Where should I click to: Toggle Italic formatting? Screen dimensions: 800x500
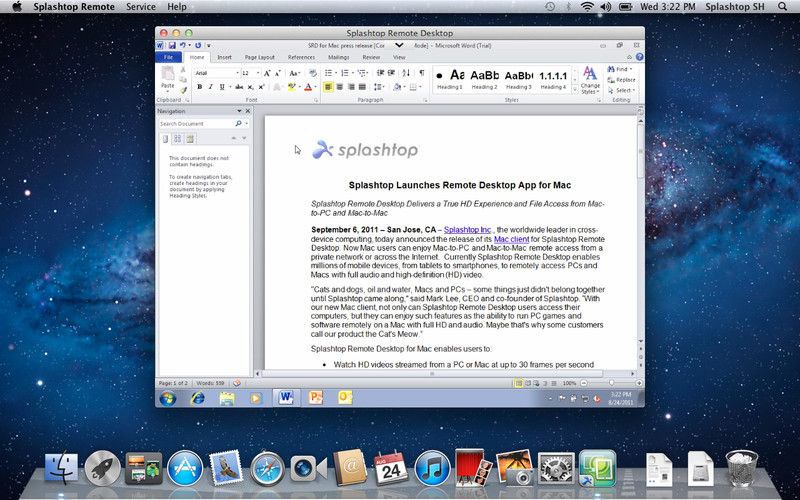(x=210, y=87)
